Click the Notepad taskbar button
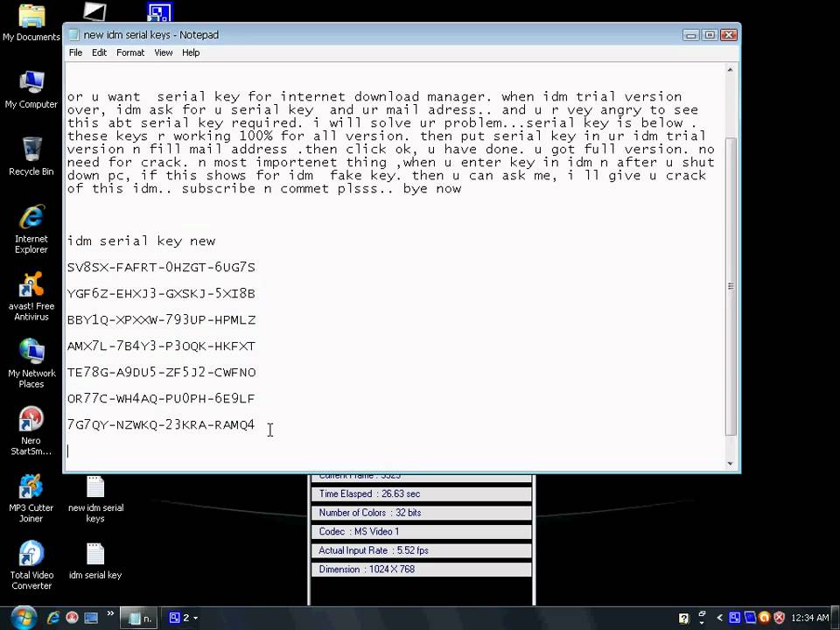 pos(137,618)
